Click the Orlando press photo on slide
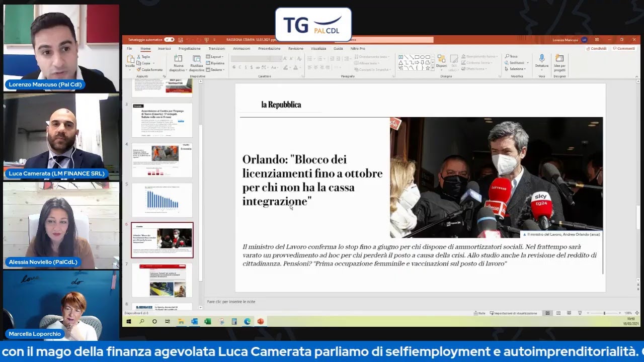The width and height of the screenshot is (644, 362). [496, 177]
